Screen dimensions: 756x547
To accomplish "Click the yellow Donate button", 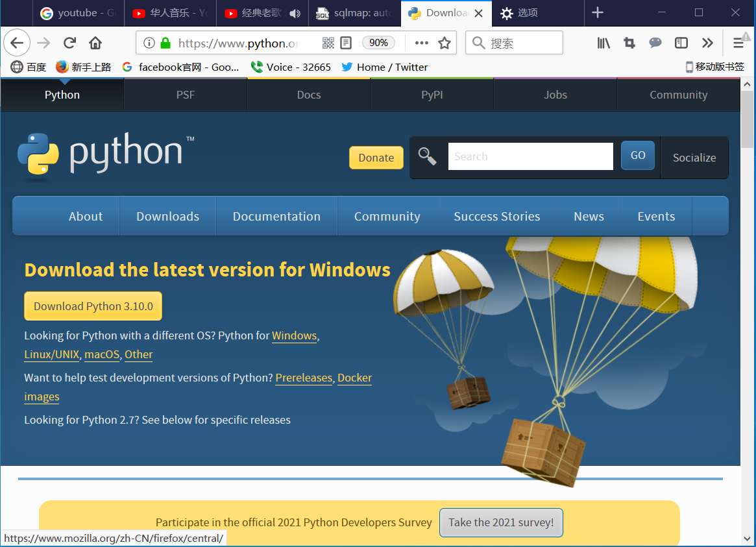I will [376, 158].
